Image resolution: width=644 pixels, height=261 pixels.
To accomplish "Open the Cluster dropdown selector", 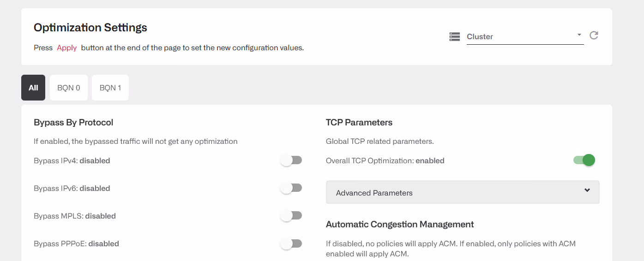I will pos(525,36).
